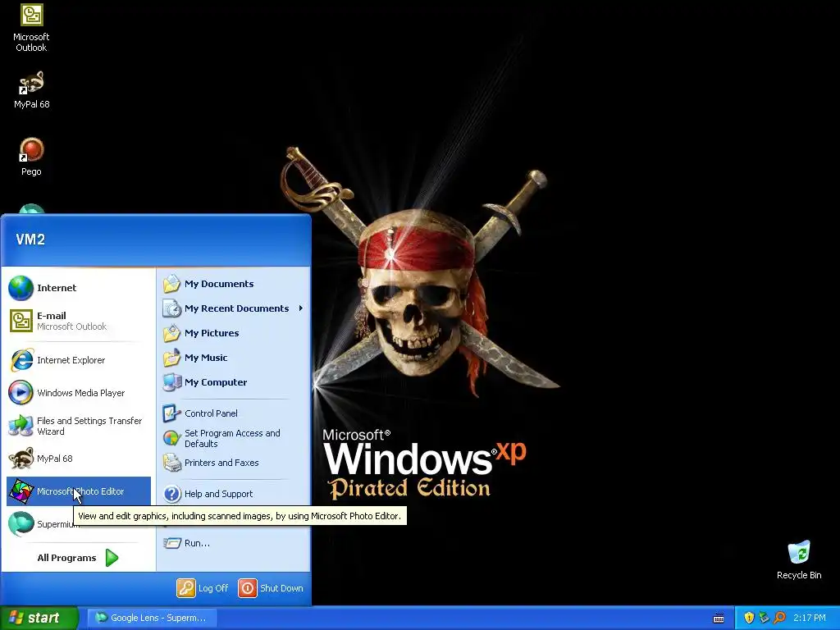This screenshot has height=630, width=840.
Task: Switch to Google Lens - Supermium taskbar window
Action: [152, 618]
